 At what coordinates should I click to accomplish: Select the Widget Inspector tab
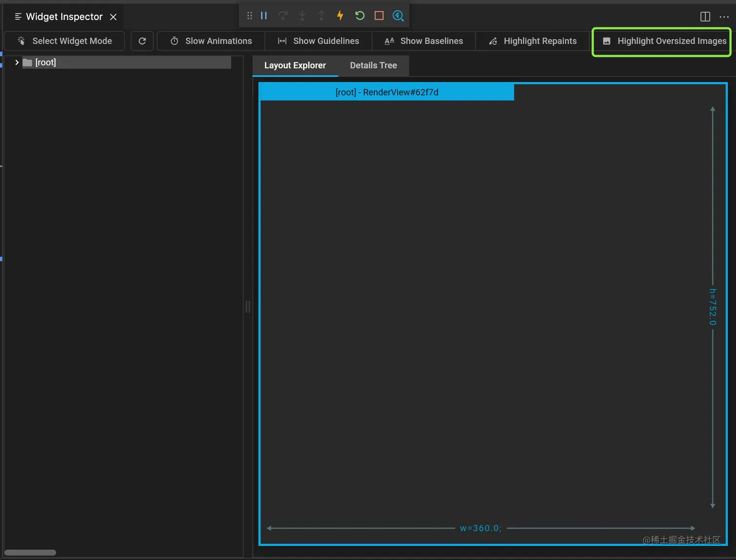pos(64,17)
